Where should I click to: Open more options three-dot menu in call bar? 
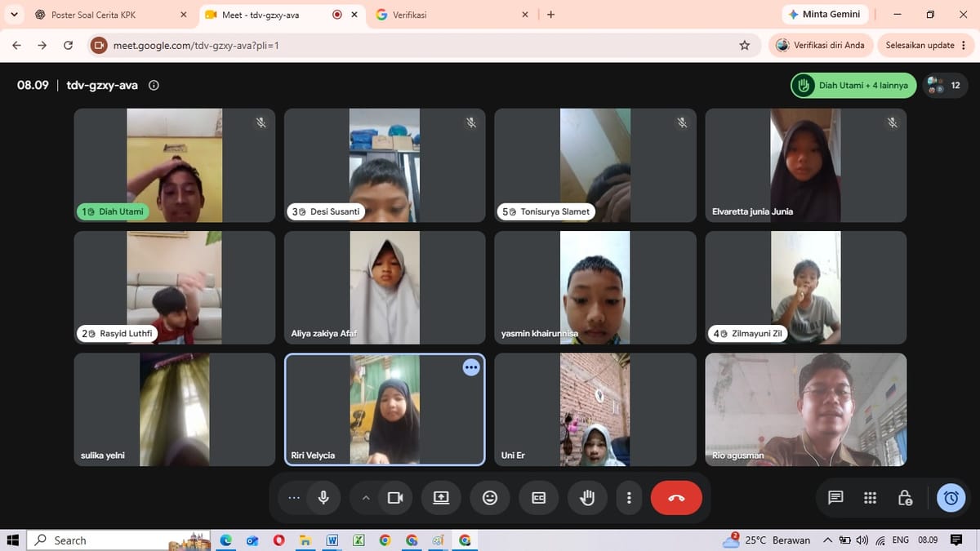point(628,497)
